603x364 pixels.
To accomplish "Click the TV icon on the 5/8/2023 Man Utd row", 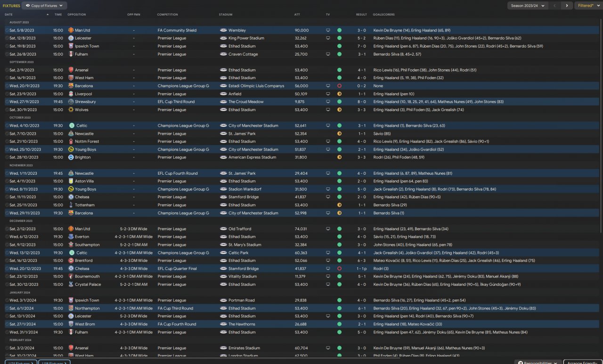I will click(x=328, y=30).
